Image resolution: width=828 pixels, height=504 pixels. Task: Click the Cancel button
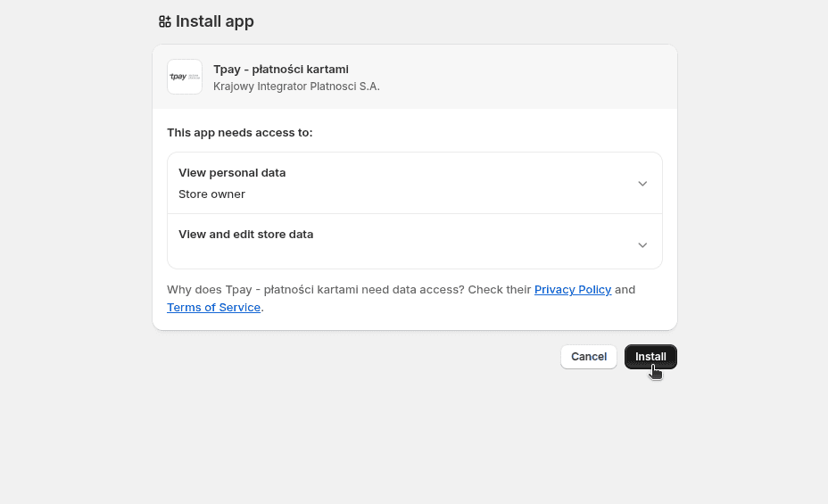(x=589, y=357)
